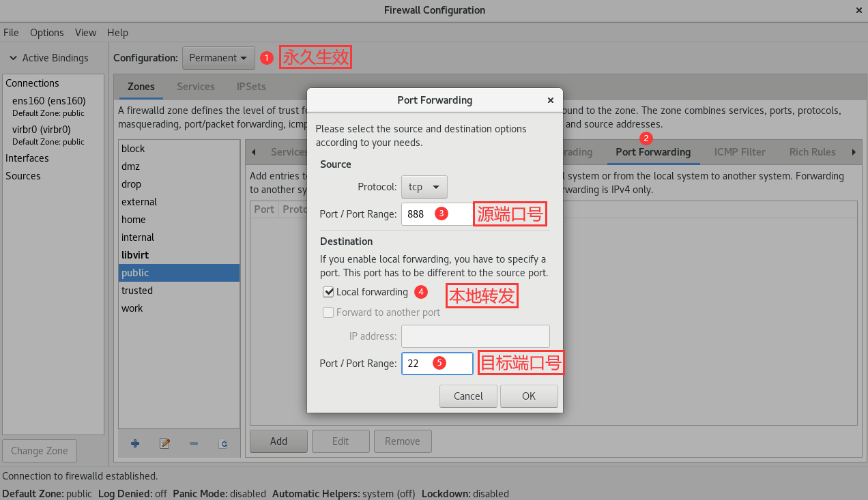The width and height of the screenshot is (868, 500).
Task: Open the File menu
Action: 11,32
